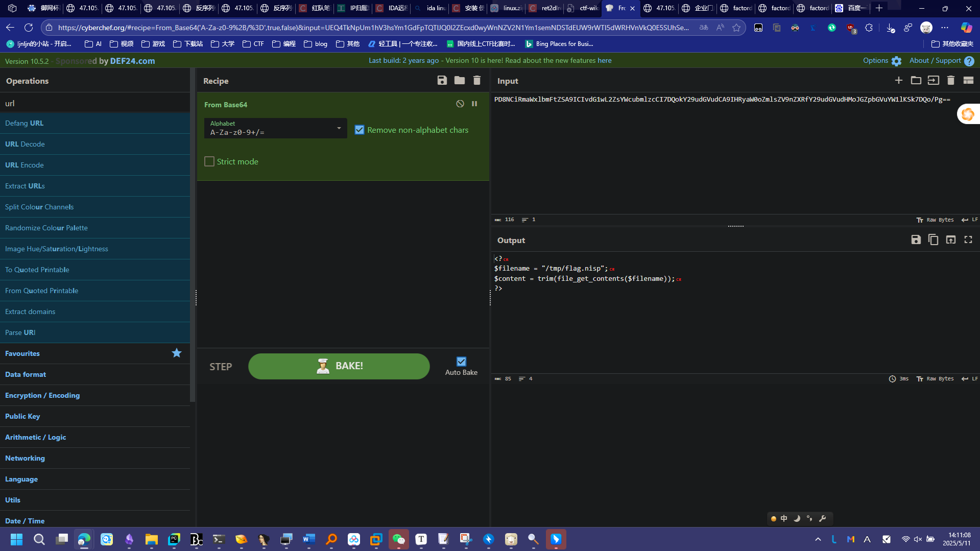980x551 pixels.
Task: Open Options gear icon
Action: tap(897, 61)
